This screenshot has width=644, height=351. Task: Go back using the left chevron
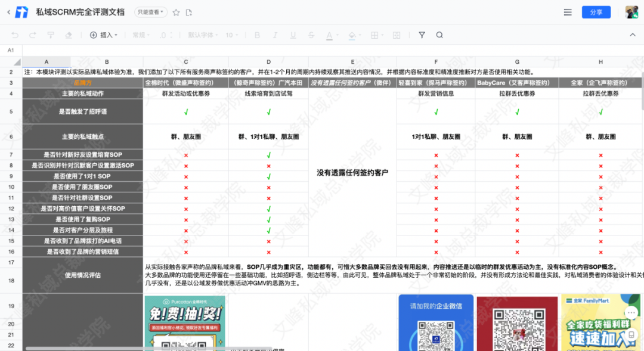coord(8,13)
